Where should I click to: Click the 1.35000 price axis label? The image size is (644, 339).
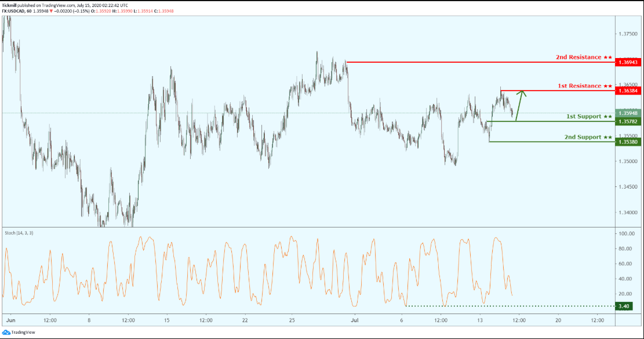pos(628,161)
